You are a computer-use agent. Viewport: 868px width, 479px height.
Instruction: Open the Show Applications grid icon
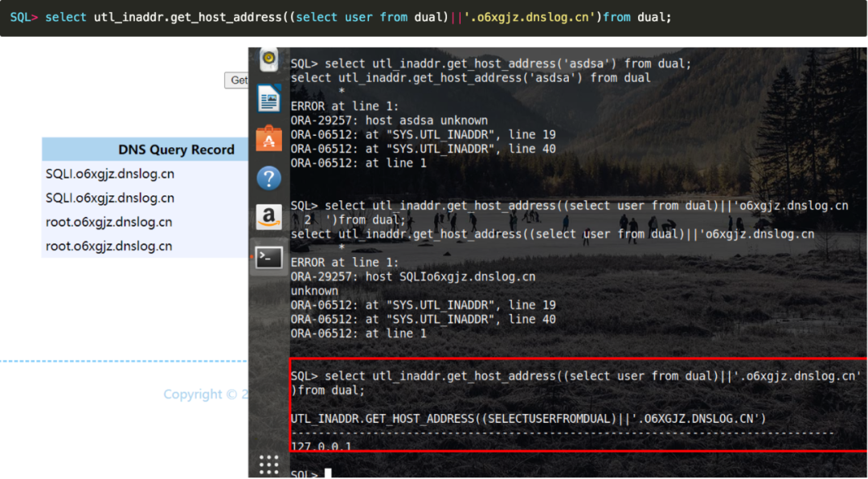(x=269, y=464)
